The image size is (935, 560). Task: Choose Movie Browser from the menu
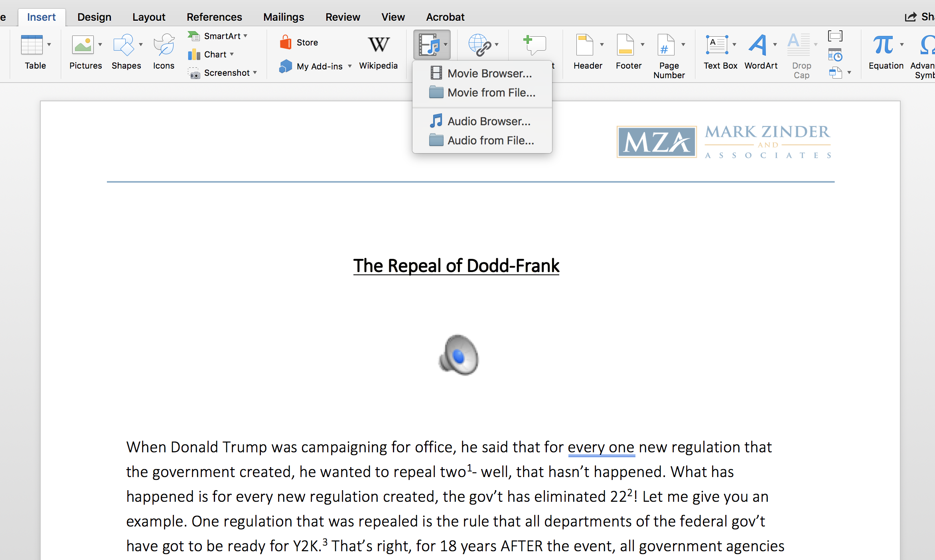(x=482, y=73)
